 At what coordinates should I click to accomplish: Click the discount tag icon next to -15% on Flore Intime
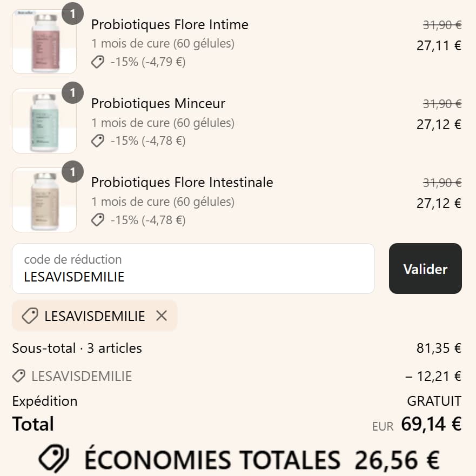97,62
